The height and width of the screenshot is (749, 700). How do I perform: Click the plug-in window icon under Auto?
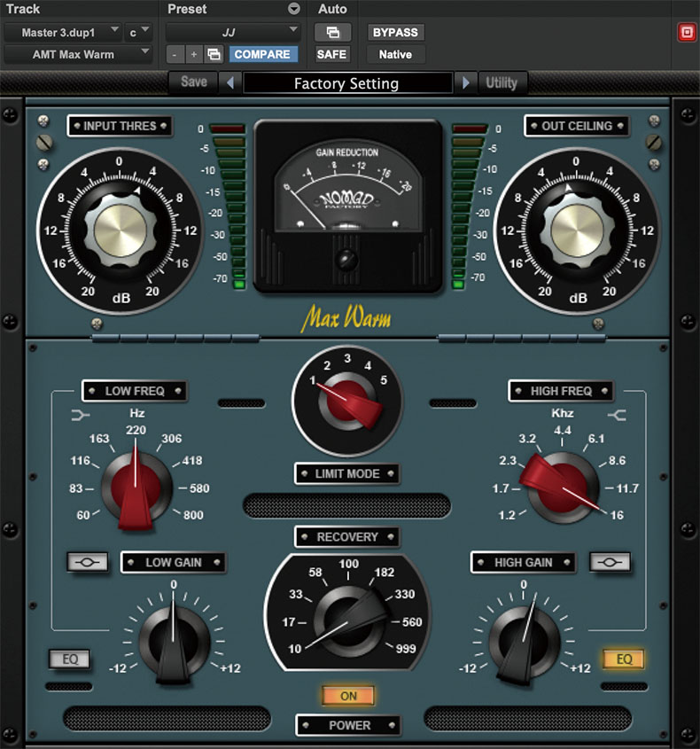tap(333, 33)
